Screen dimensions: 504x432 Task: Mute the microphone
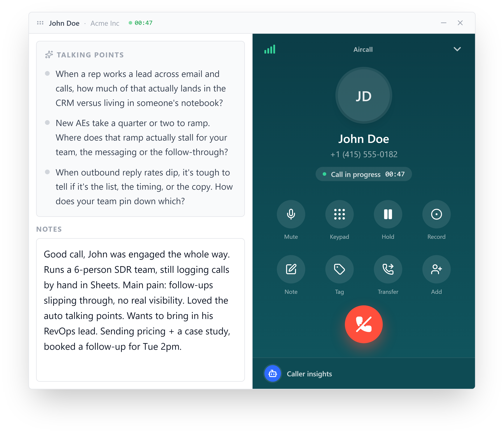click(291, 214)
